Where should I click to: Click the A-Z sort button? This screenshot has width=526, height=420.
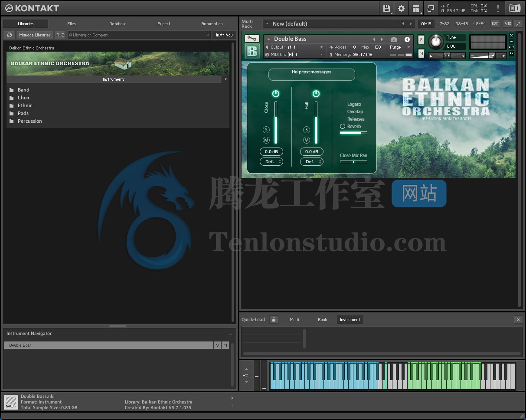point(60,35)
